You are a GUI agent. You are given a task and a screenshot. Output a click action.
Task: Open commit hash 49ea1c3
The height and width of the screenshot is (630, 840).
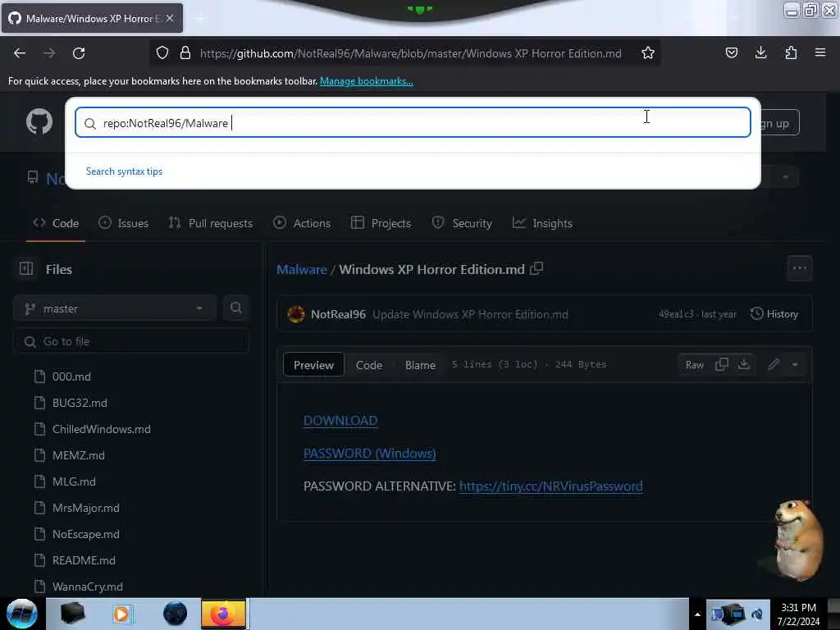point(676,314)
